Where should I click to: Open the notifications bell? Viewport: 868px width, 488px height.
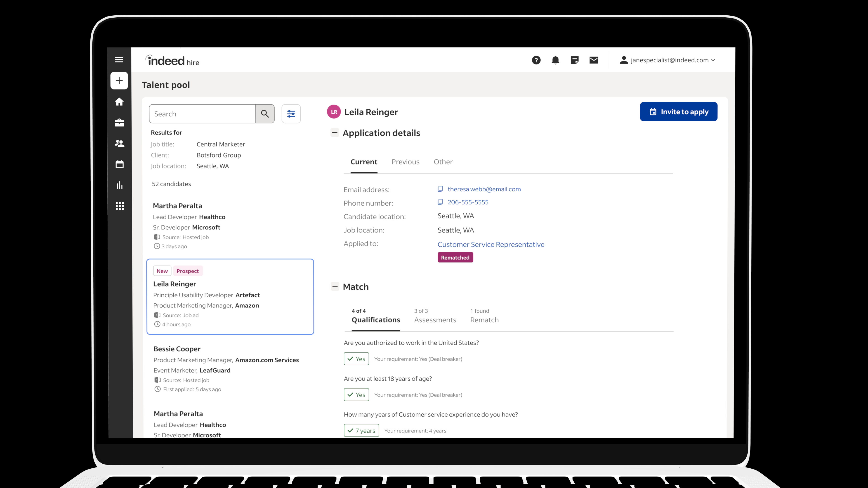555,60
